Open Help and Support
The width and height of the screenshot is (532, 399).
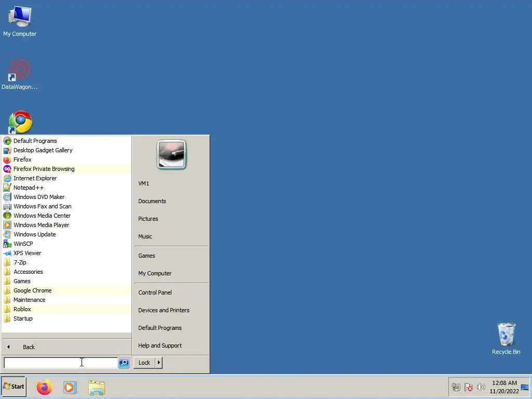tap(160, 345)
